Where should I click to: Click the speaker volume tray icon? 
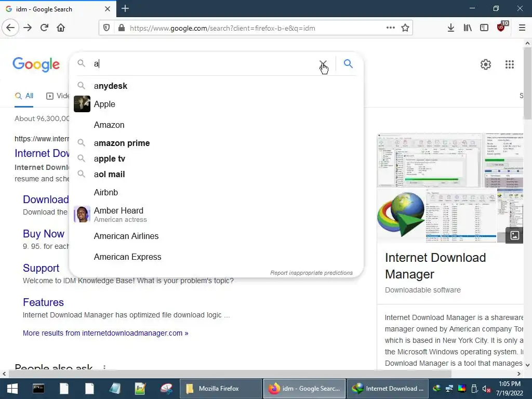click(x=486, y=389)
